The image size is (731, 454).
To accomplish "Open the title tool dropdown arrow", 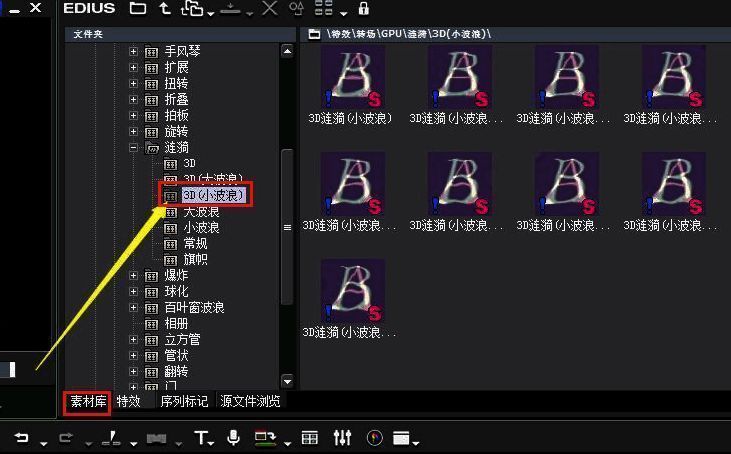I will 212,443.
